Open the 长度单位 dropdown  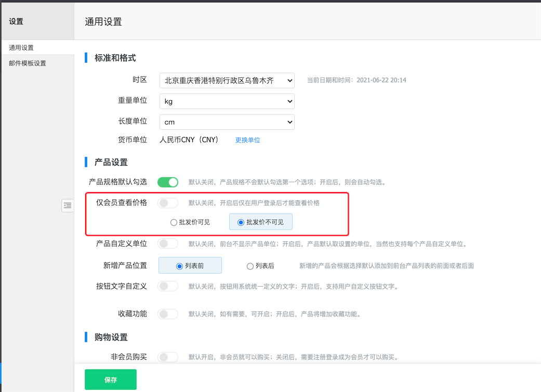coord(227,121)
